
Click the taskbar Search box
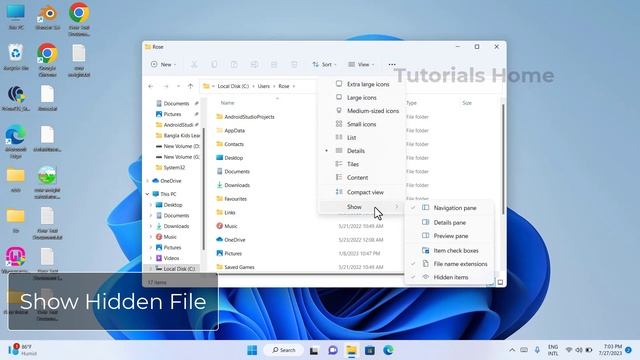click(284, 350)
